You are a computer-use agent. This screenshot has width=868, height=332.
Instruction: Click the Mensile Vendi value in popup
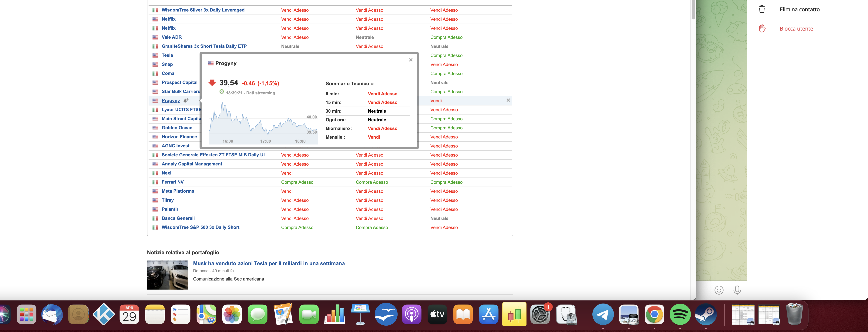click(374, 137)
